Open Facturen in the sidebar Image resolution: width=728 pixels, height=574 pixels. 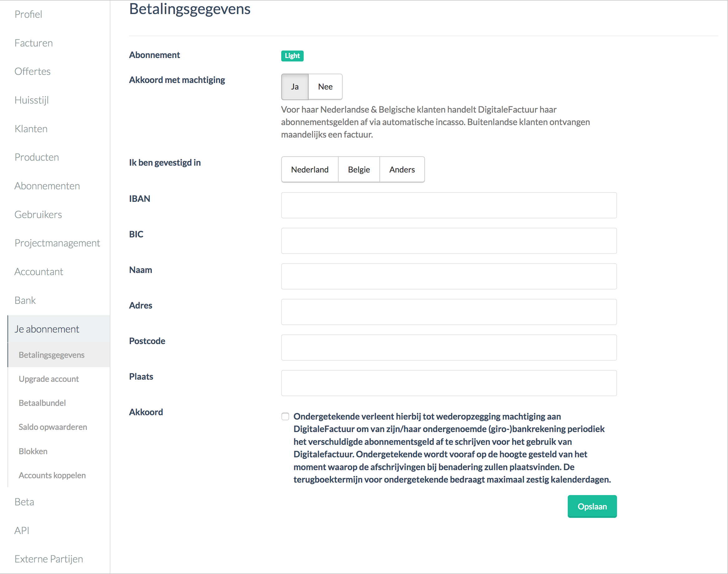pyautogui.click(x=34, y=43)
